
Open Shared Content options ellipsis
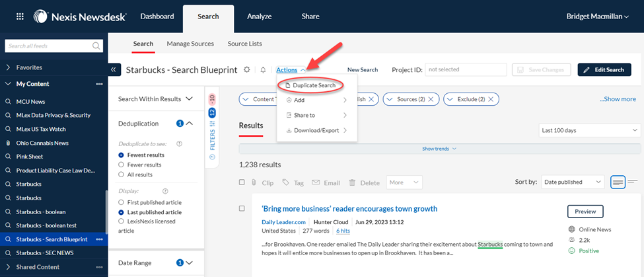point(99,267)
